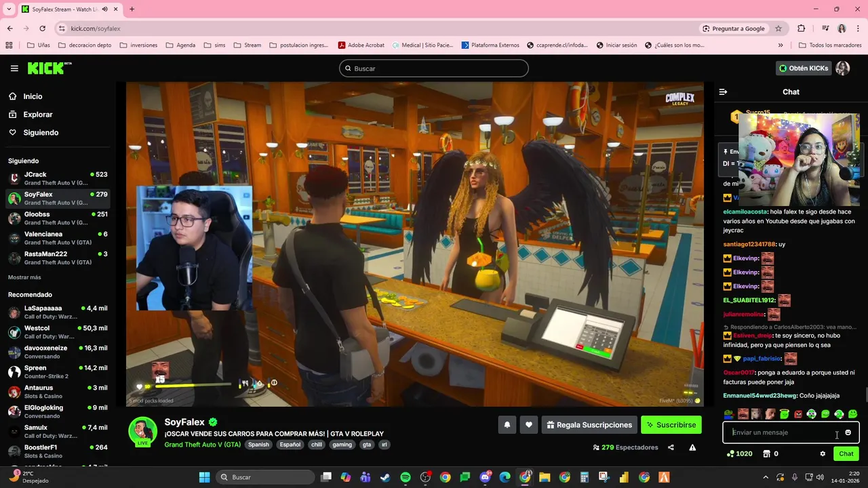This screenshot has height=488, width=868.
Task: Collapse the chat panel with the arrow icon
Action: tap(723, 91)
